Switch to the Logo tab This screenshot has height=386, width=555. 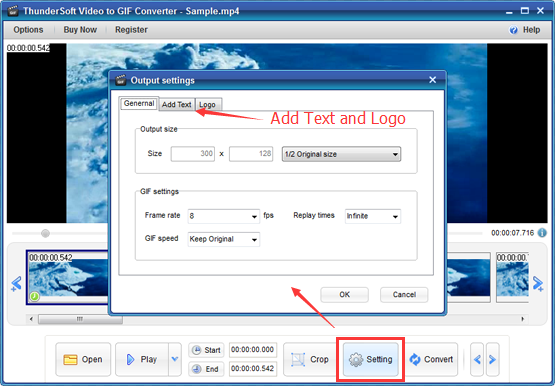point(208,104)
